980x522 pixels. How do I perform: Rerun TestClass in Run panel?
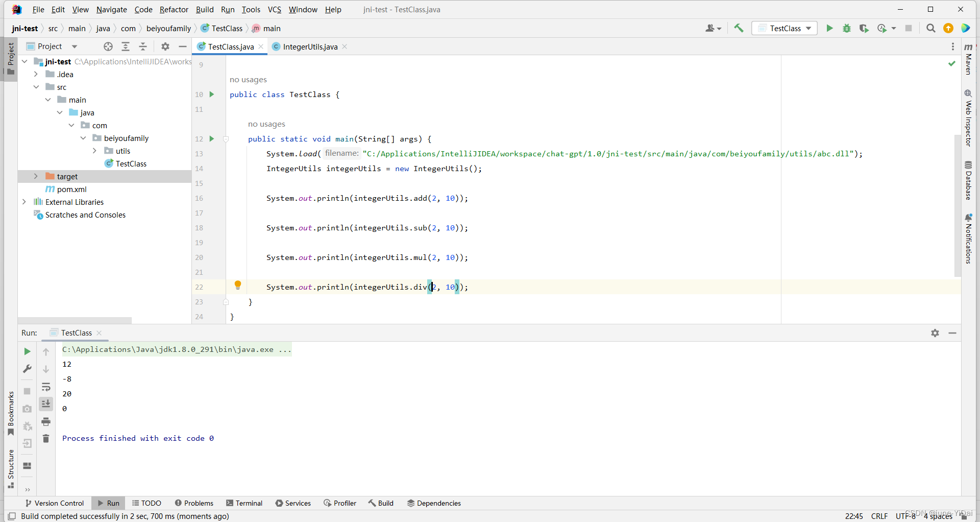[27, 351]
